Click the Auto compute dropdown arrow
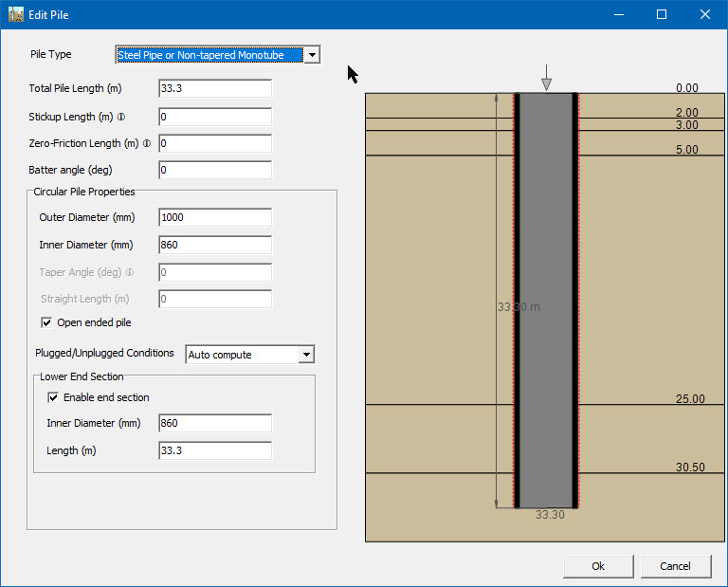This screenshot has width=728, height=587. 306,355
